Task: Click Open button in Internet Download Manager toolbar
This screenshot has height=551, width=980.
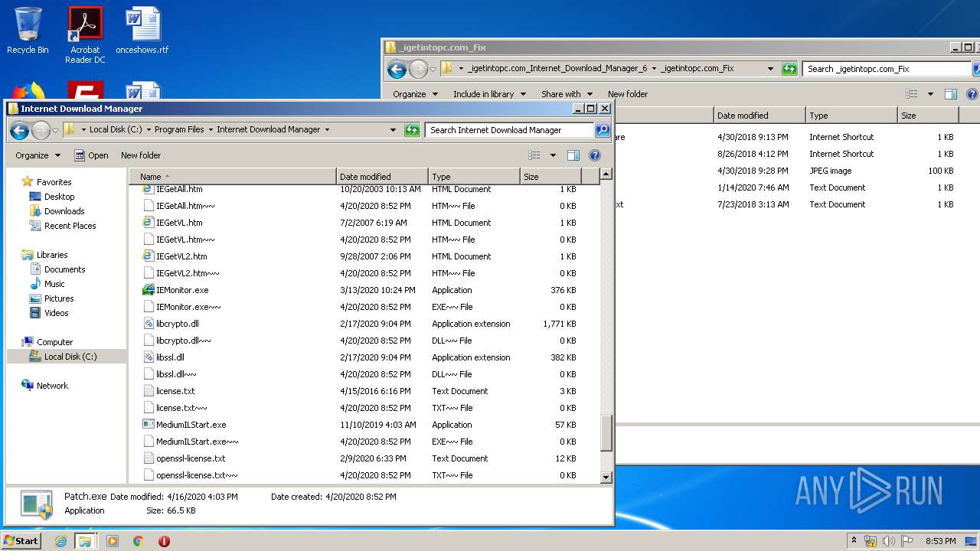Action: click(91, 155)
